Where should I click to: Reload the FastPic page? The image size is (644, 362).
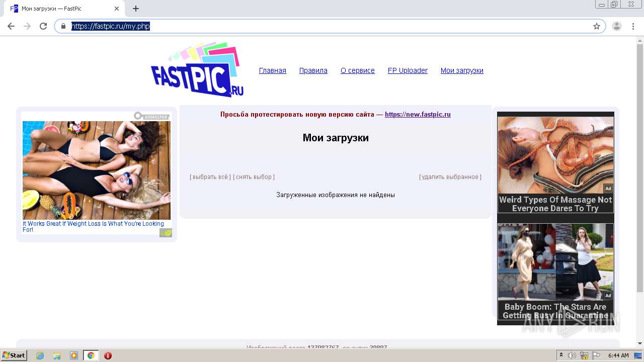43,26
